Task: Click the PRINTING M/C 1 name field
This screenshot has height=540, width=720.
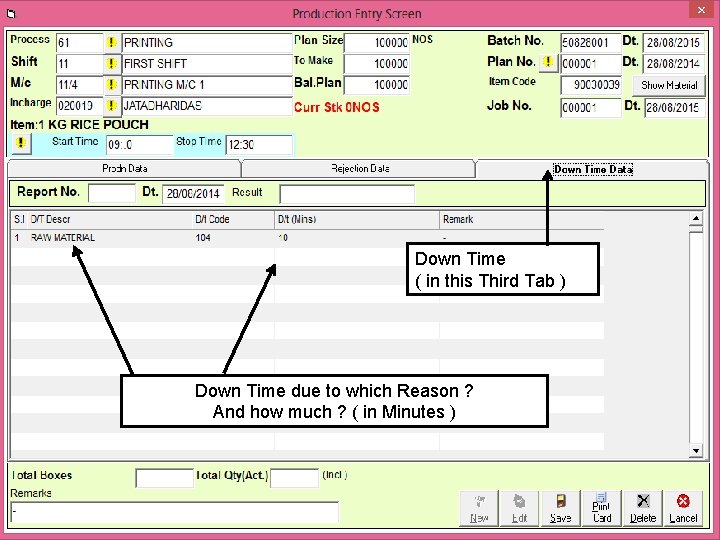Action: click(207, 84)
